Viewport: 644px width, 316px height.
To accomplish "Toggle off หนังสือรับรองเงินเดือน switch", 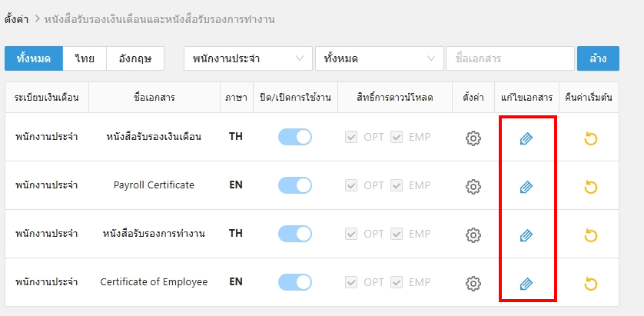I will [295, 137].
